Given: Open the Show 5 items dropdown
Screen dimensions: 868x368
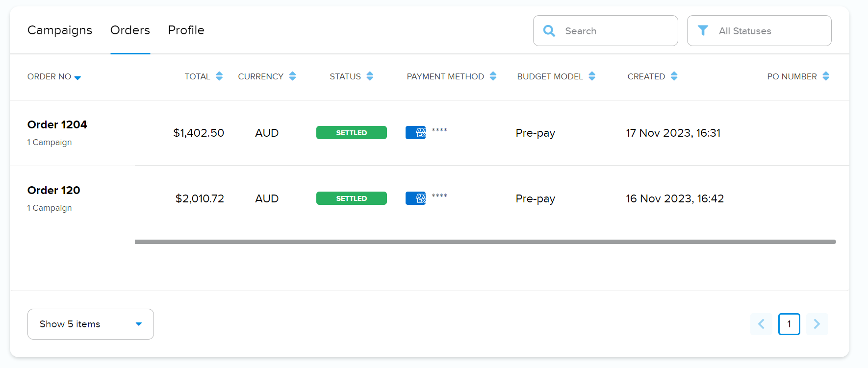Looking at the screenshot, I should coord(91,324).
